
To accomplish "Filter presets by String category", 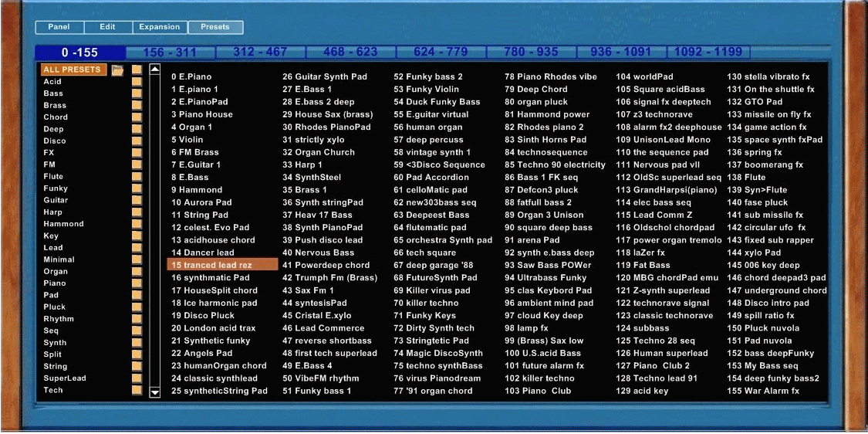I will click(x=56, y=366).
